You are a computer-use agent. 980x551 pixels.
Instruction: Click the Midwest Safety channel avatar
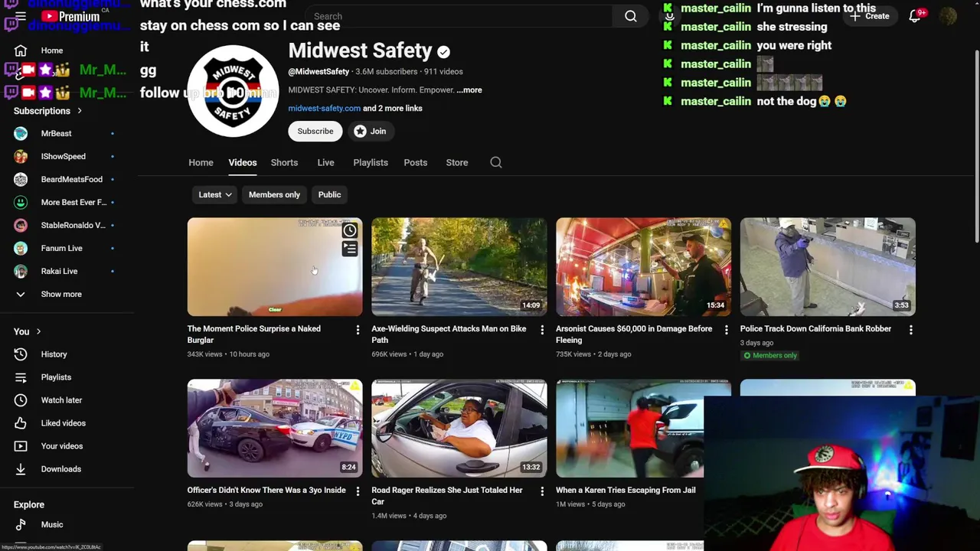(x=234, y=91)
